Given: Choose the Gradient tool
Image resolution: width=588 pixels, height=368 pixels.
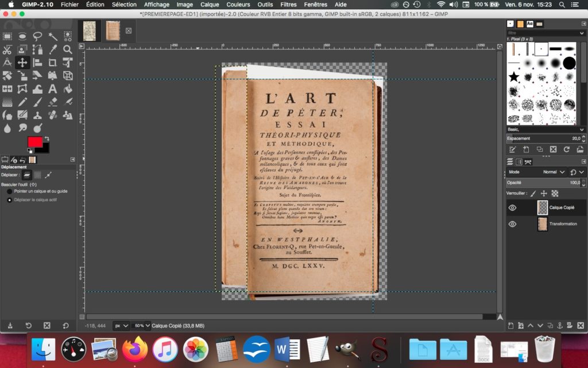Looking at the screenshot, I should point(7,102).
